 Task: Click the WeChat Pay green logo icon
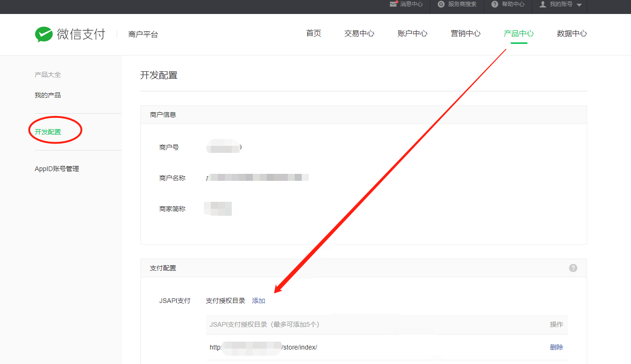(x=44, y=34)
